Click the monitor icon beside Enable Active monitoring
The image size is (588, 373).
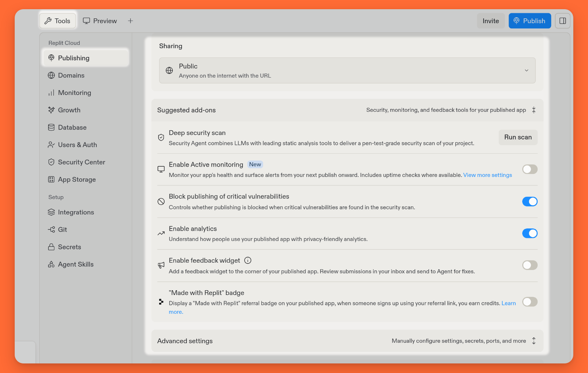(161, 169)
